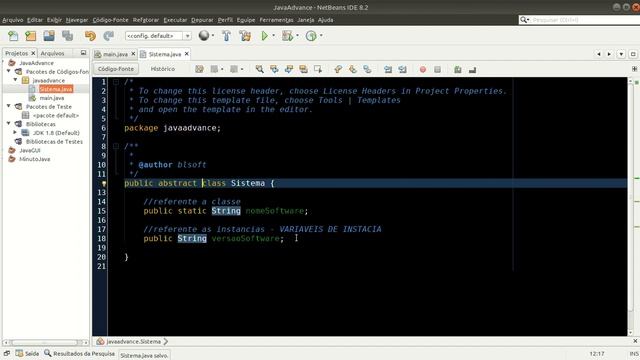Open Profile Project dropdown arrow
This screenshot has height=360, width=640.
pos(321,36)
